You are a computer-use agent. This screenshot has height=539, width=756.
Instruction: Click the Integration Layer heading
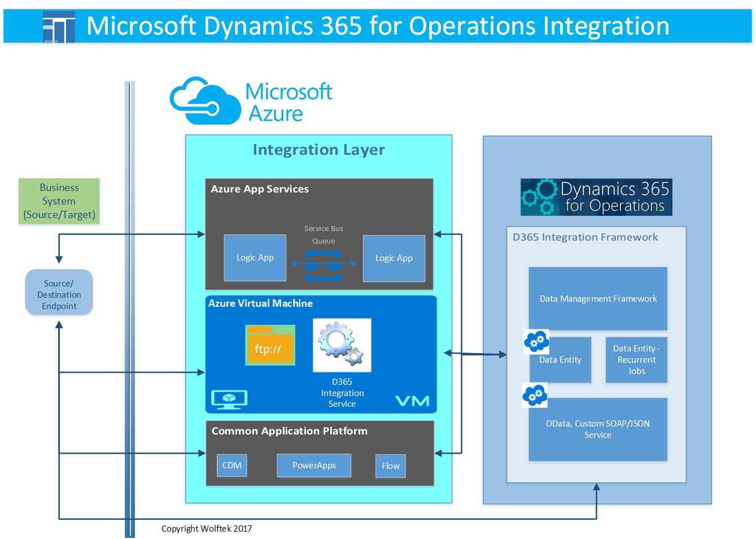pos(319,150)
